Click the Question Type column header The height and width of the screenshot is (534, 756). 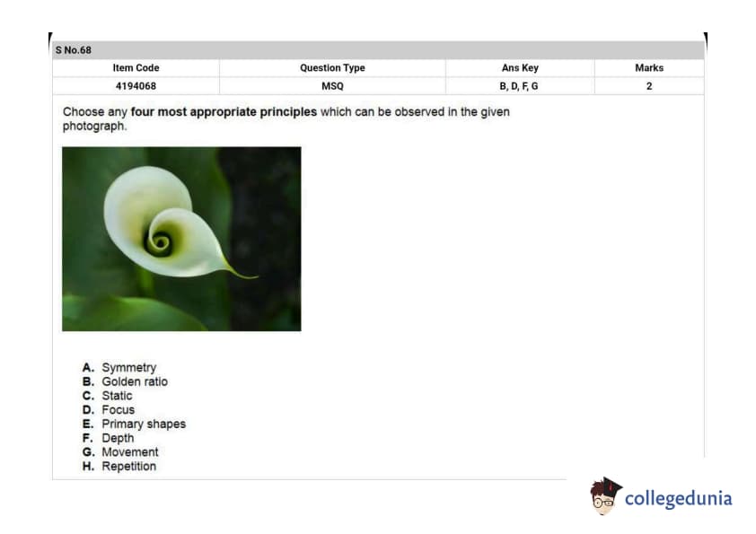[x=332, y=68]
